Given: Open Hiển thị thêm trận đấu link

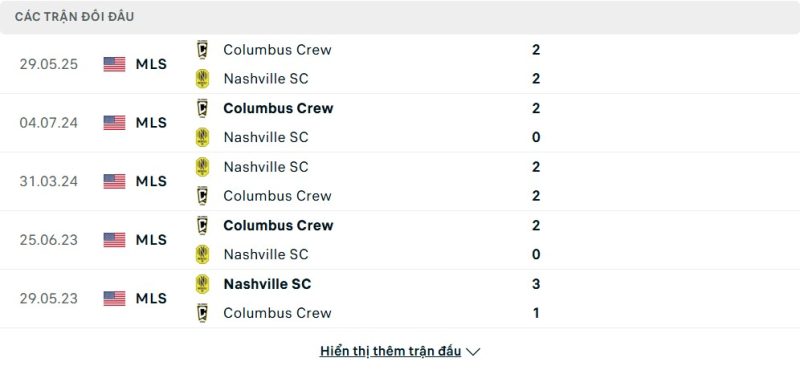Looking at the screenshot, I should pos(390,351).
